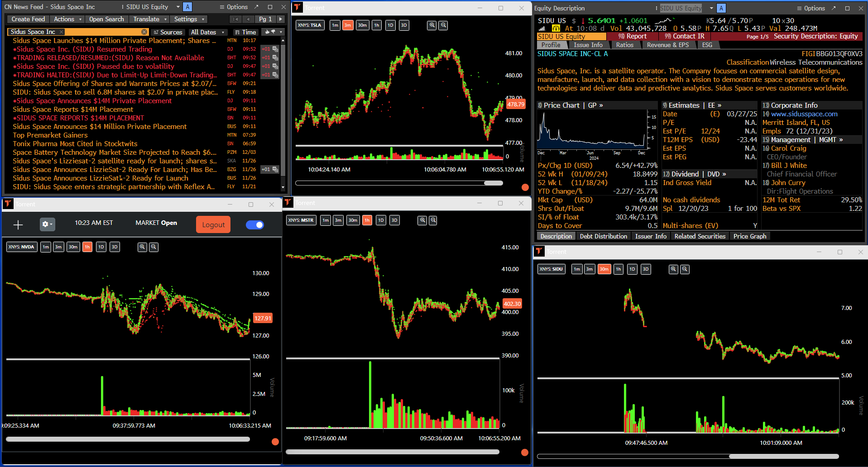Switch to the Revenue & EPS tab

668,45
